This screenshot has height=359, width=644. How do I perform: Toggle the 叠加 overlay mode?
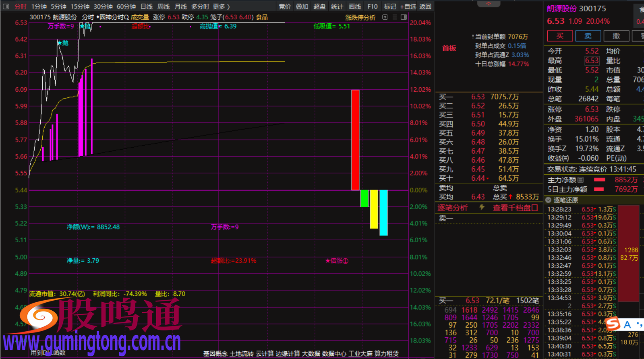[x=302, y=6]
